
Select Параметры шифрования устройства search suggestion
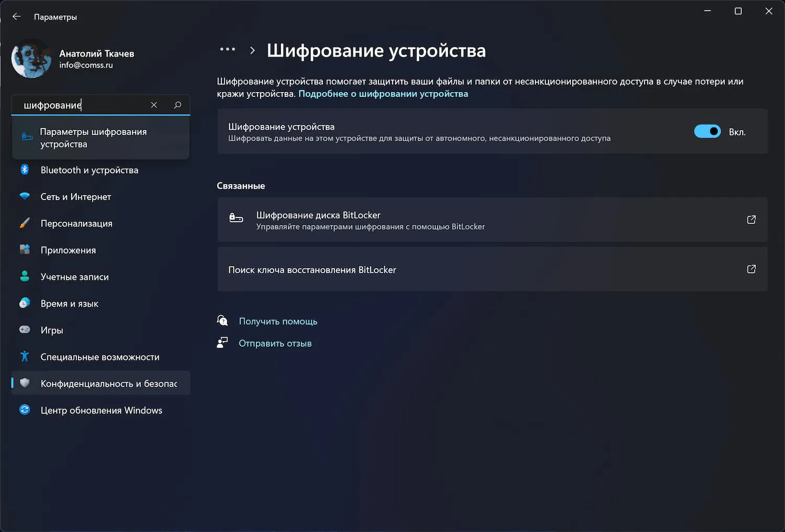[x=100, y=138]
